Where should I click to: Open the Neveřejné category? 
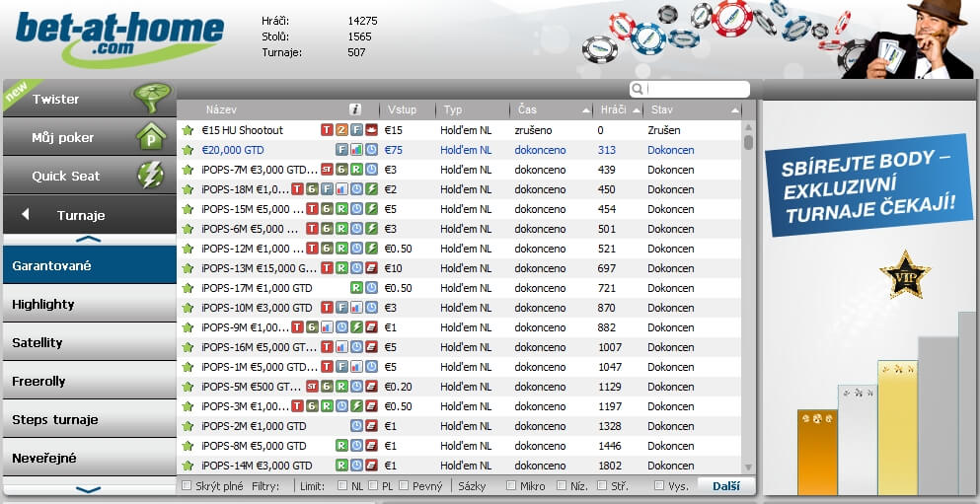point(90,458)
